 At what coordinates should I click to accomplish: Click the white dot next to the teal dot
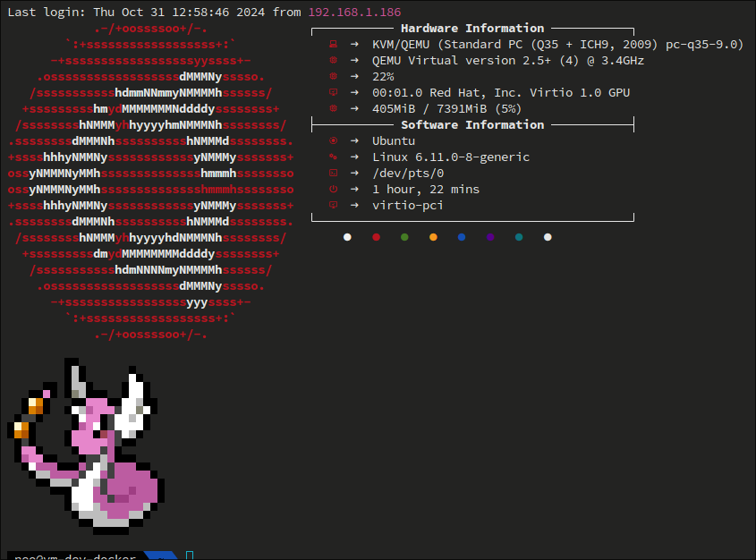(x=548, y=237)
